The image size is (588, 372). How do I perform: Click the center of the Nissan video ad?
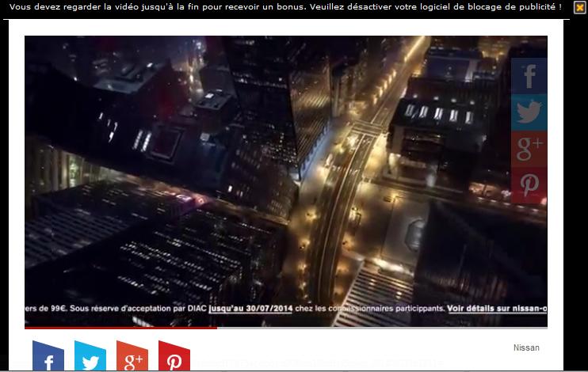click(285, 180)
